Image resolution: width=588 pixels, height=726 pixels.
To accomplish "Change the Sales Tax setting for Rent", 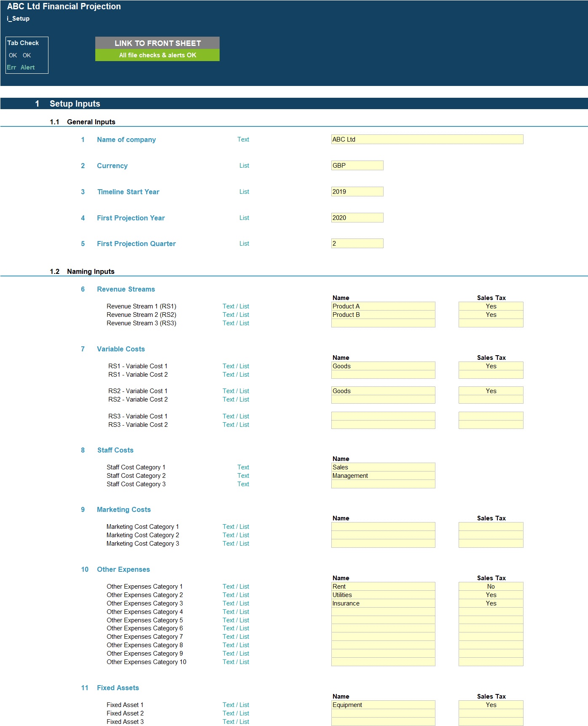I will click(491, 587).
